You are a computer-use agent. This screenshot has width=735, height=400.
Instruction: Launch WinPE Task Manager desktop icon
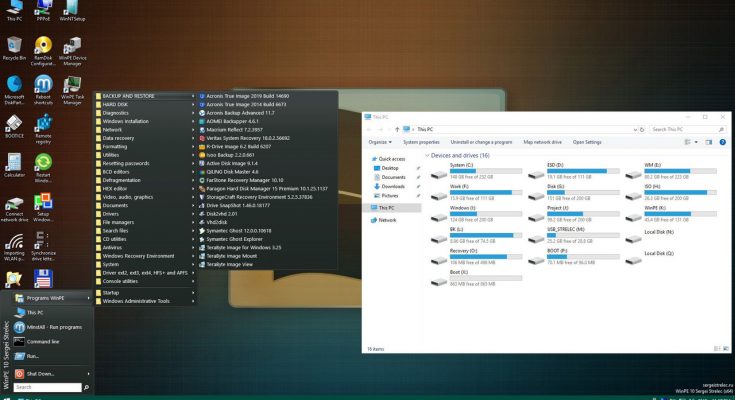72,90
